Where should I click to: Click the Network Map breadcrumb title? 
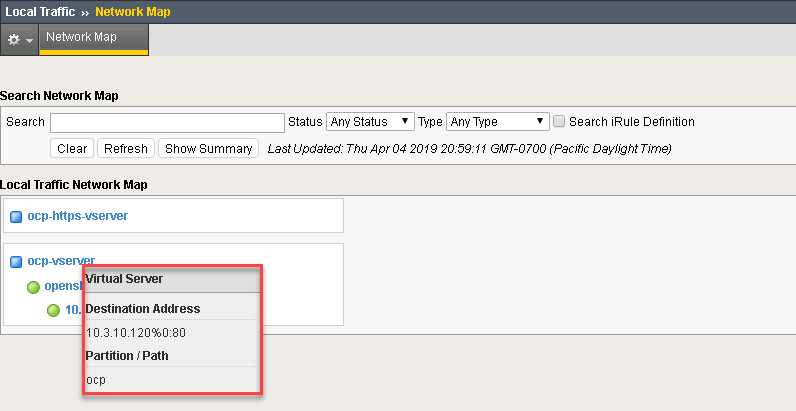coord(133,12)
